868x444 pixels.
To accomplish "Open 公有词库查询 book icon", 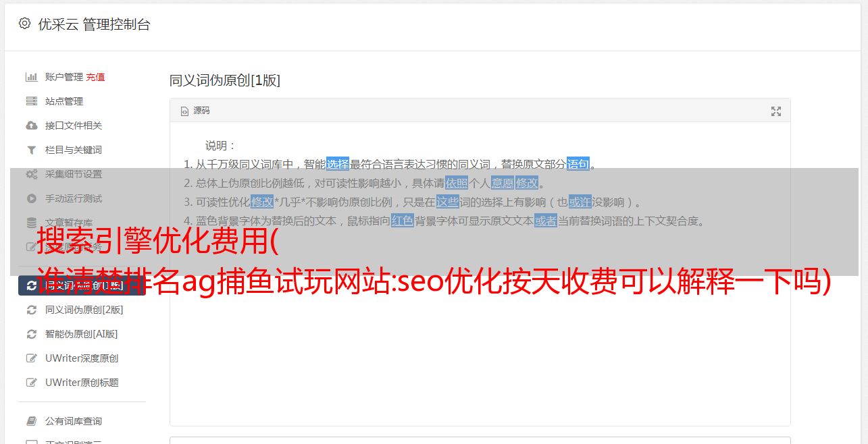I will [x=31, y=421].
